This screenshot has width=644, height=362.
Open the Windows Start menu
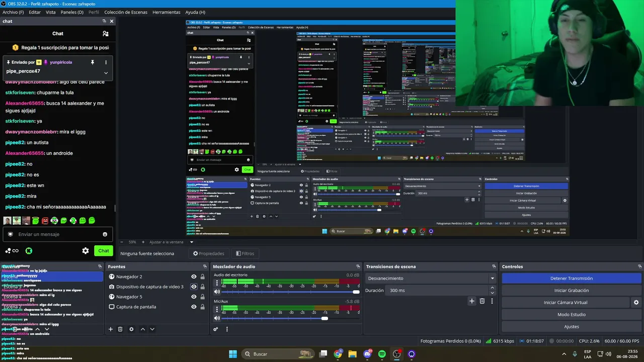(233, 354)
